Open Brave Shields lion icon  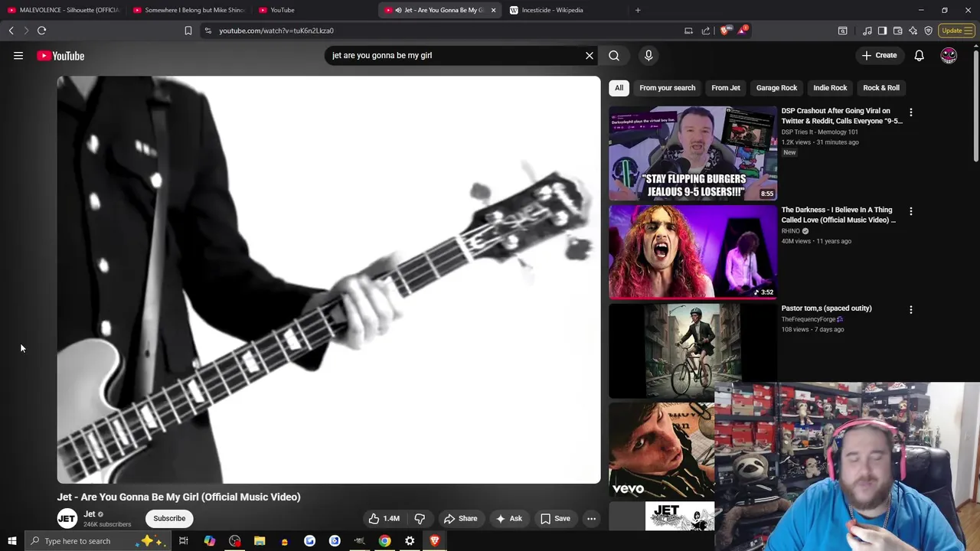726,31
